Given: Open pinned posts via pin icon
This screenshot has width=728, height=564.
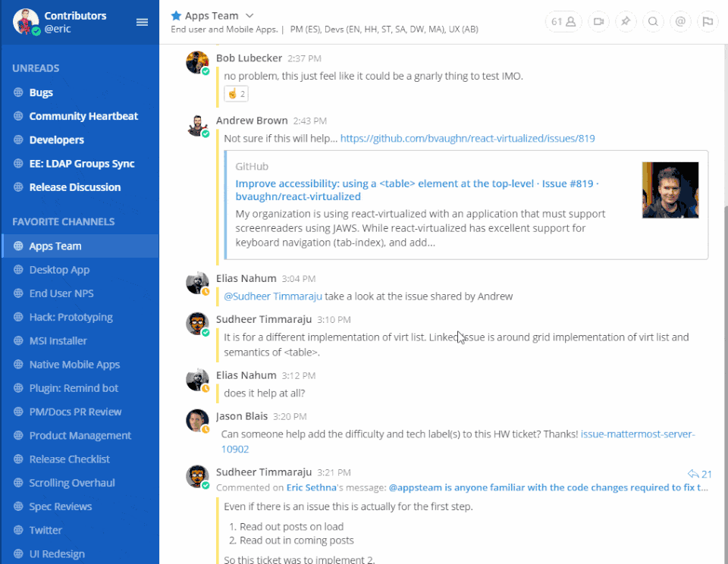Looking at the screenshot, I should coord(626,21).
